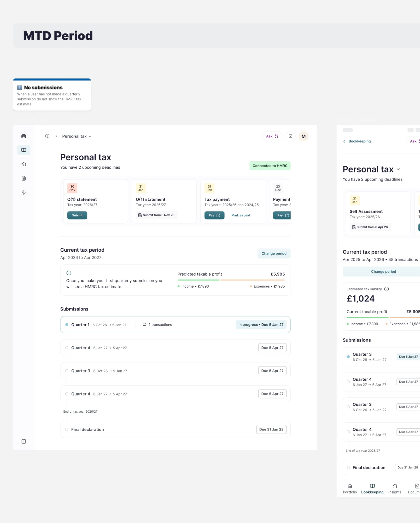
Task: Mark the Final declaration radio circle
Action: [67, 429]
